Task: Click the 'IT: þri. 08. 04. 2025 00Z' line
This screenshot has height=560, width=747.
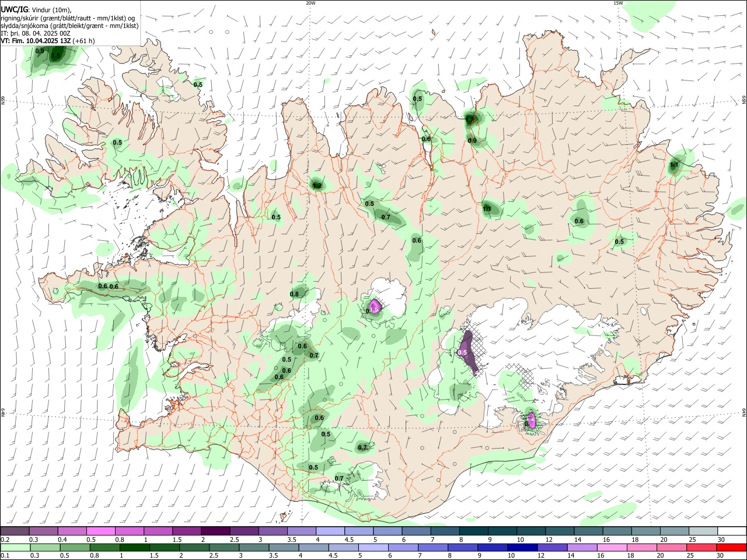Action: [36, 33]
